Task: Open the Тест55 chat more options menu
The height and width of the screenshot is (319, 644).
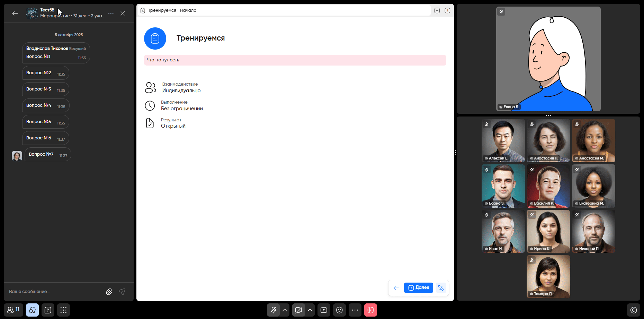Action: tap(111, 13)
